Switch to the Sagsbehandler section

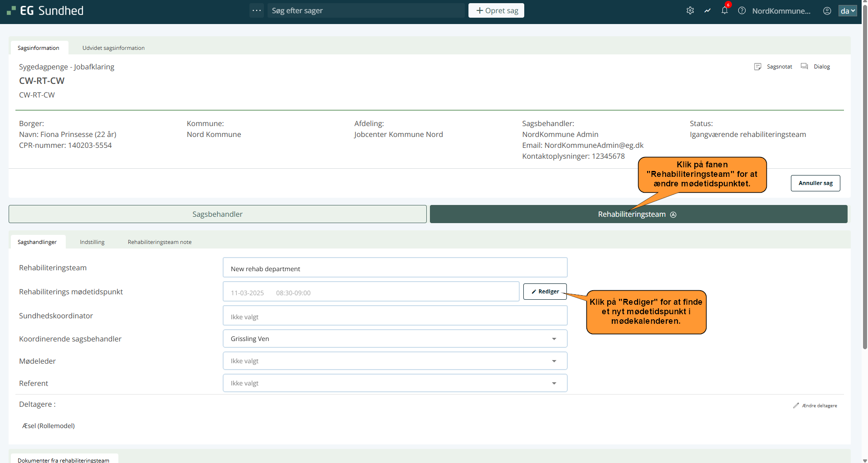(217, 214)
